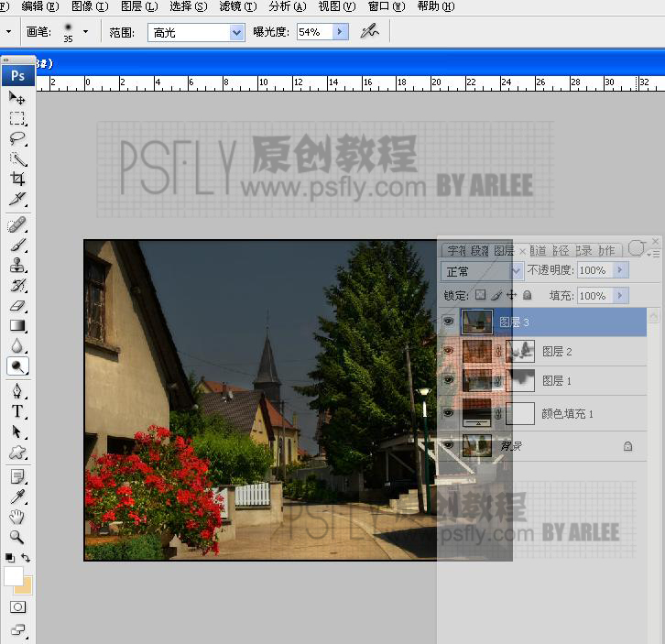Select the Healing Brush tool
Image resolution: width=665 pixels, height=644 pixels.
[x=17, y=224]
